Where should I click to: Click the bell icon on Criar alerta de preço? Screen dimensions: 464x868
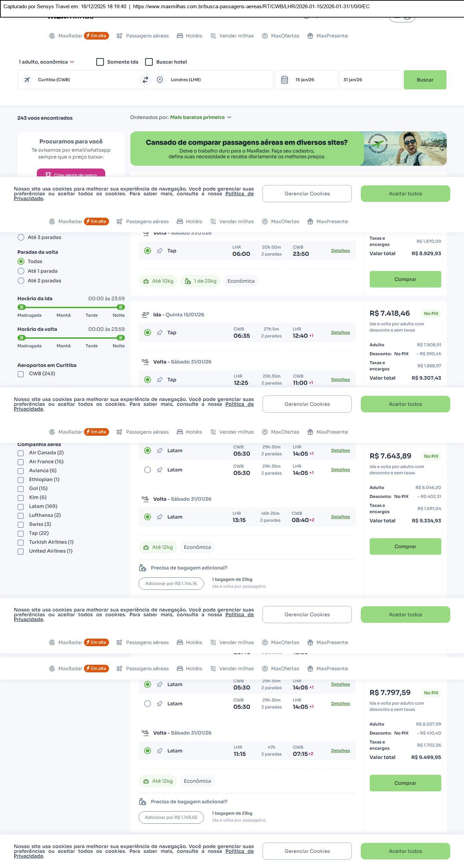click(x=48, y=174)
